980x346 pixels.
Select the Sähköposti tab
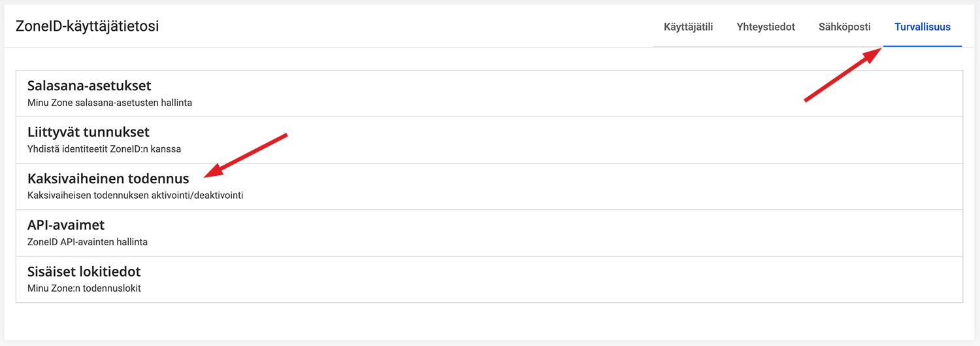tap(844, 27)
